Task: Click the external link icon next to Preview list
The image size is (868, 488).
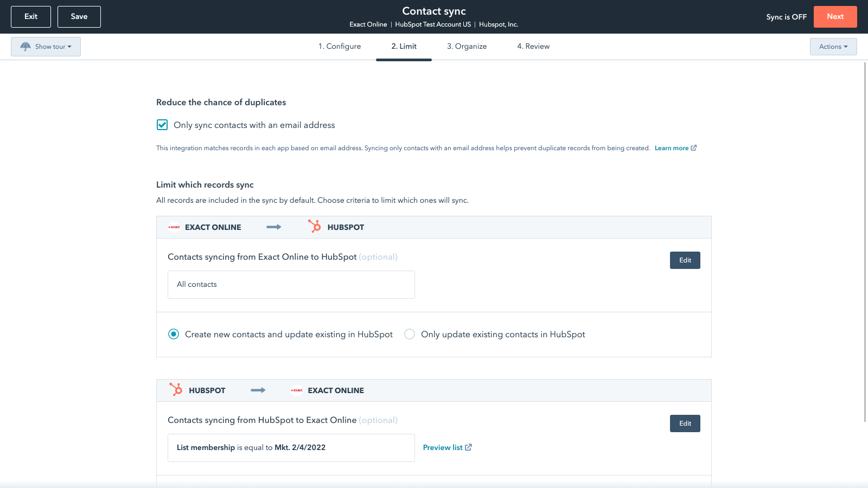Action: [x=468, y=447]
